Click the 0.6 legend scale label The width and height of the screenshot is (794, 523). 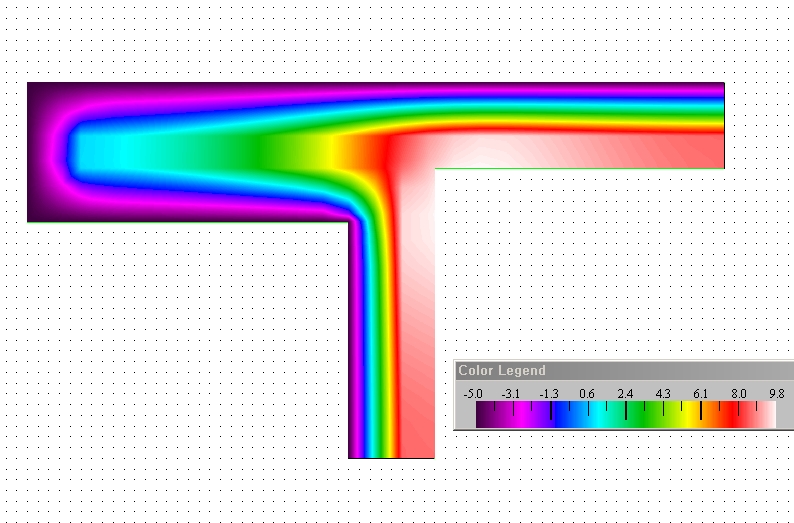click(x=587, y=394)
